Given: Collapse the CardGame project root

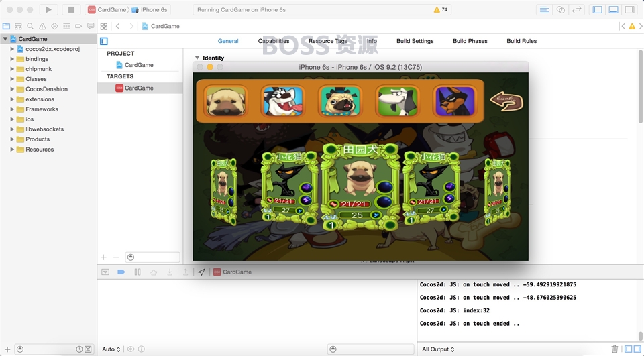Looking at the screenshot, I should point(5,39).
